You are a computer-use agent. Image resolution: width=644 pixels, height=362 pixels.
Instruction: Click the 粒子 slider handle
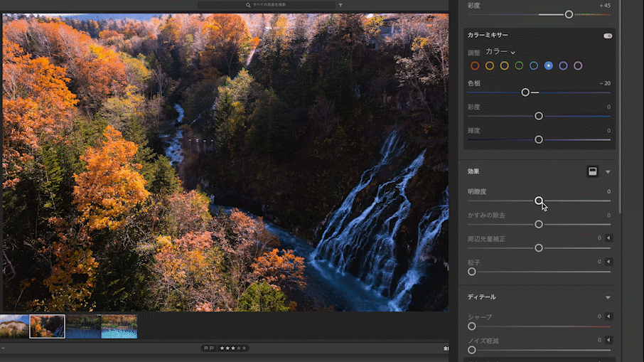[472, 272]
